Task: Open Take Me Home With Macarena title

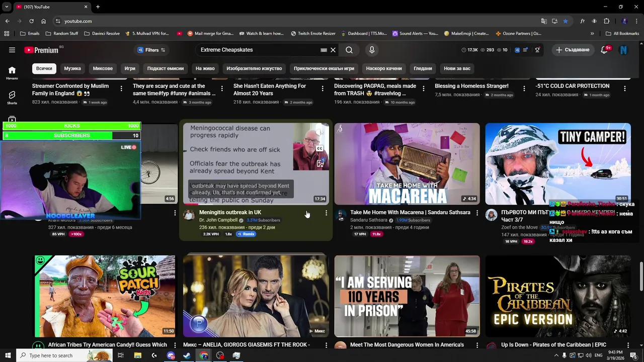Action: point(410,212)
